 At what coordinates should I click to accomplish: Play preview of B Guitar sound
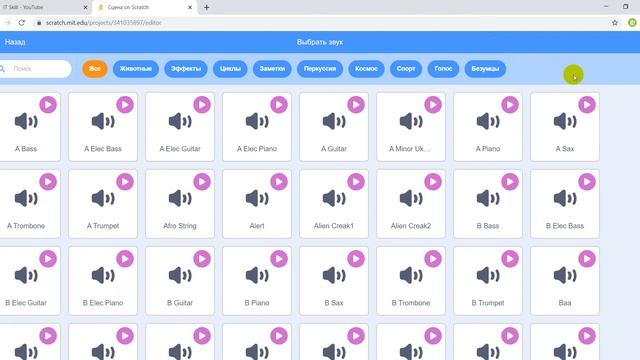(x=202, y=259)
